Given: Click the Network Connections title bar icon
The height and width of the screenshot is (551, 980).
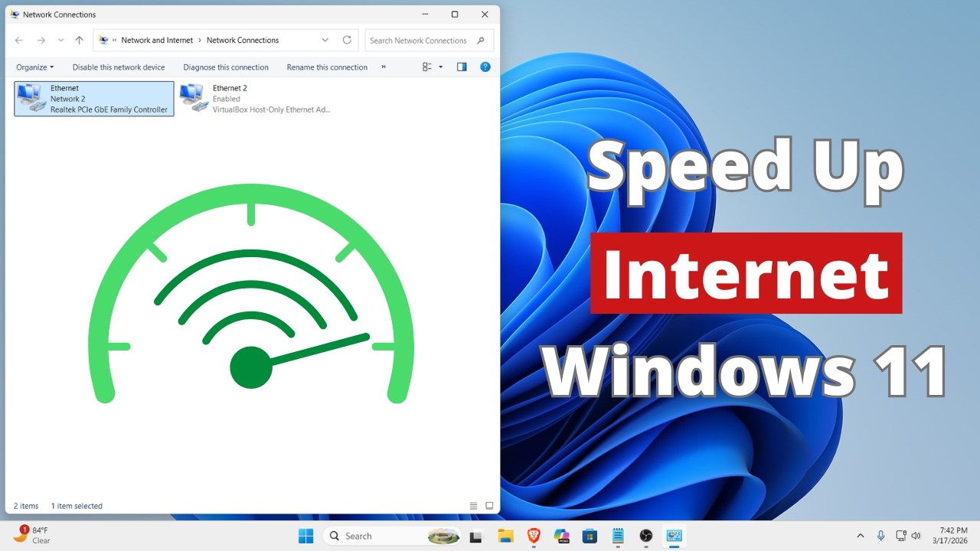Looking at the screenshot, I should coord(15,15).
